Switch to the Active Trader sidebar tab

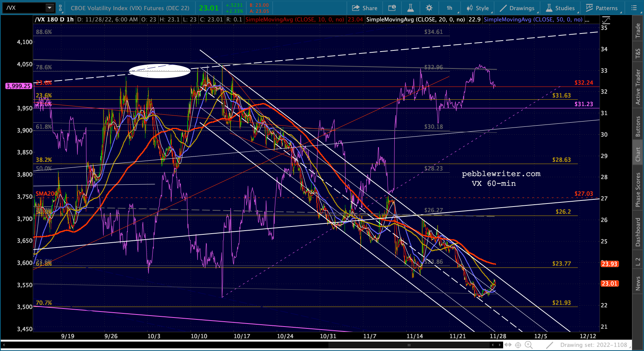pos(638,87)
